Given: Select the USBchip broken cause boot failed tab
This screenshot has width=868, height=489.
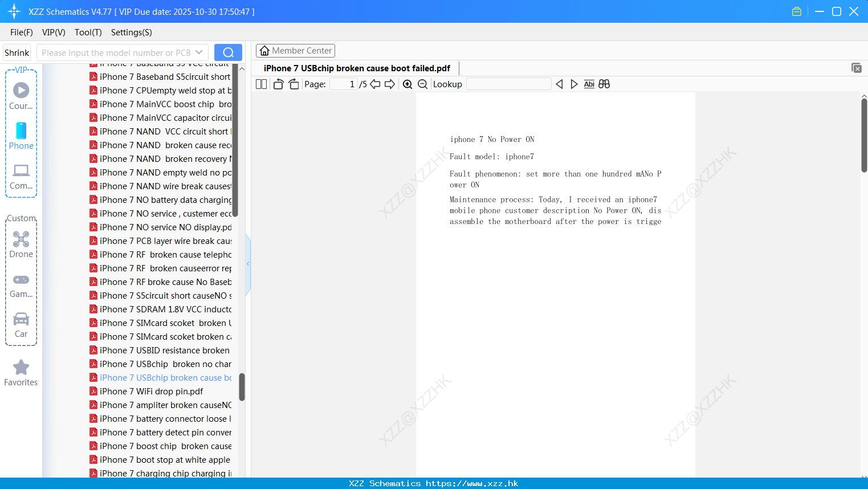Looking at the screenshot, I should pos(357,68).
